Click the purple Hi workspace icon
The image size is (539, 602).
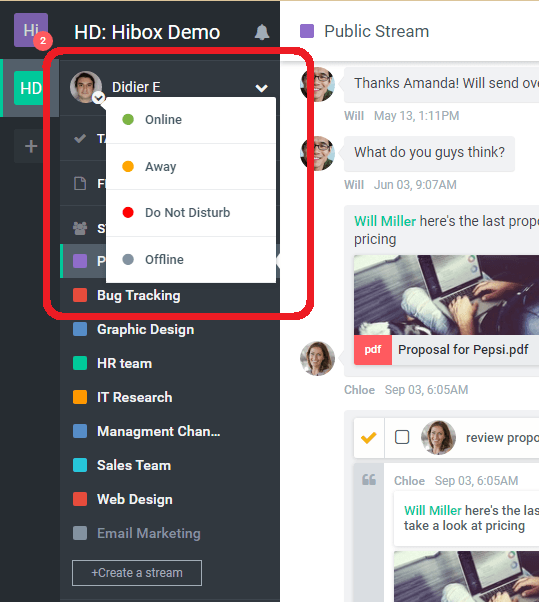point(31,30)
